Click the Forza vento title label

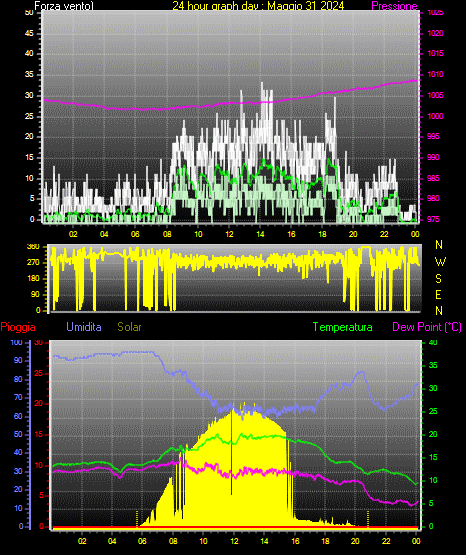coord(64,6)
